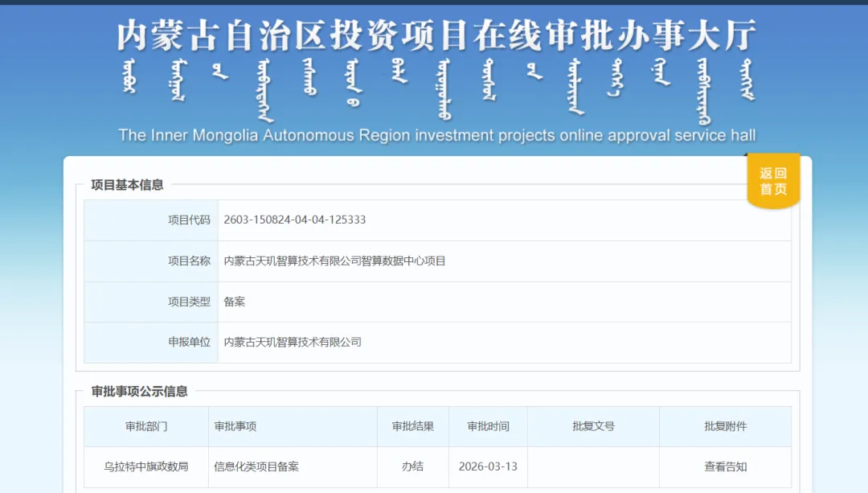Click the 项目代码 label cell
Viewport: 868px width, 493px height.
coord(151,220)
